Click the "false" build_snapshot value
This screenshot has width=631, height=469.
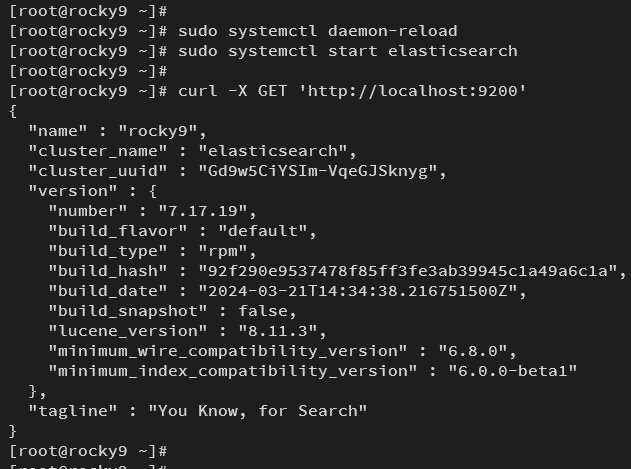257,311
